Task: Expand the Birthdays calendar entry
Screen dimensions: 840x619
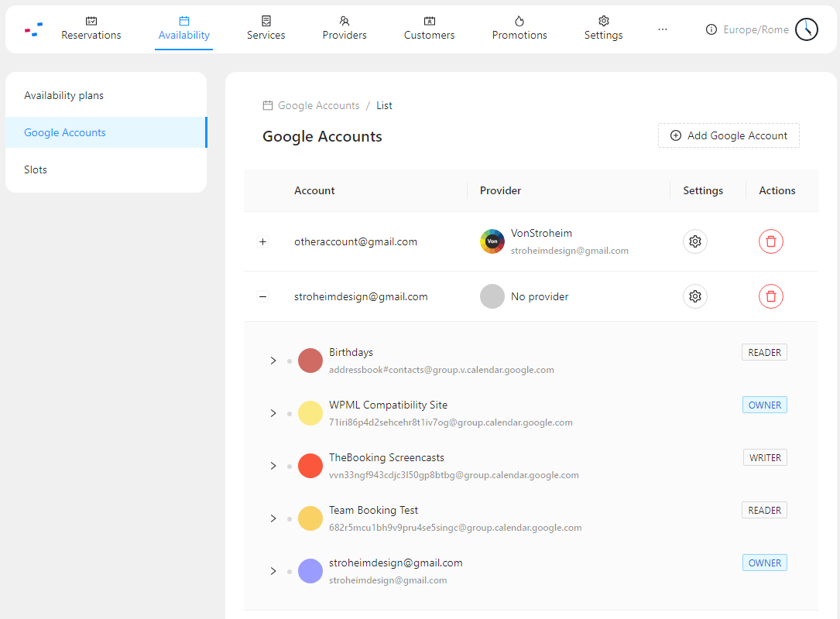Action: pos(273,360)
